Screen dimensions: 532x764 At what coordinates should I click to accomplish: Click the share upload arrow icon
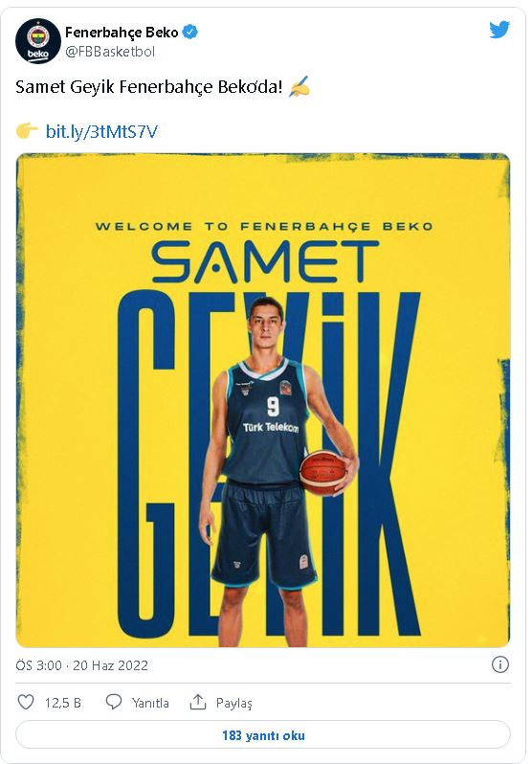point(198,702)
